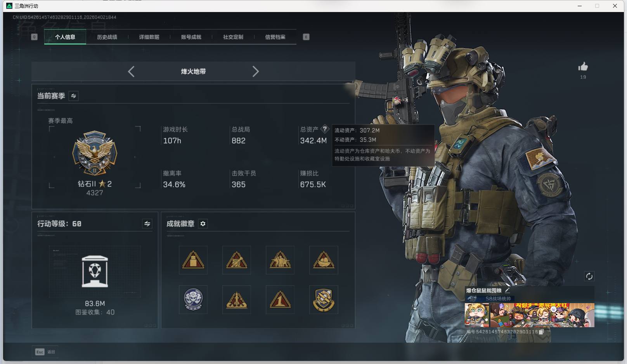Open 成就徽章 badge settings gear
This screenshot has height=364, width=627.
tap(203, 224)
